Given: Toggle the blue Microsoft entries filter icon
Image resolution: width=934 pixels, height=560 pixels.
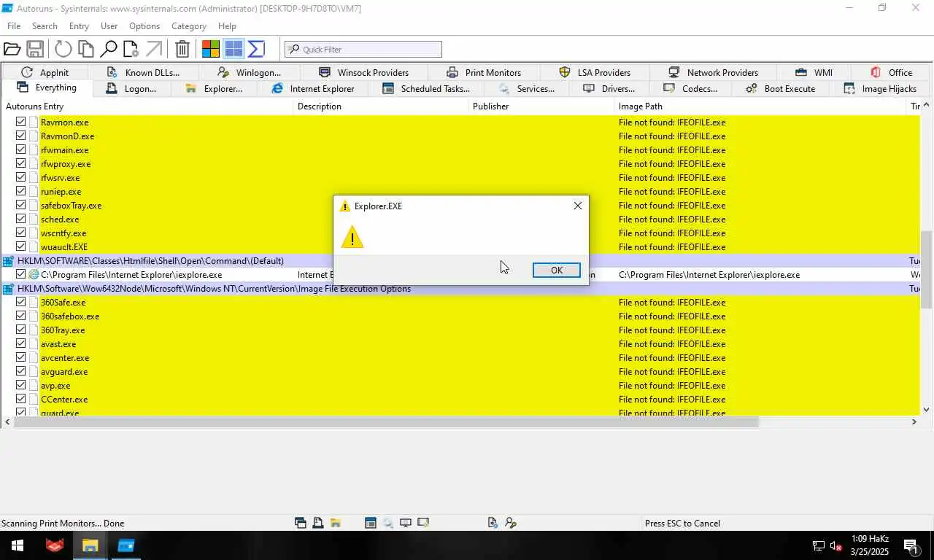Looking at the screenshot, I should tap(233, 49).
